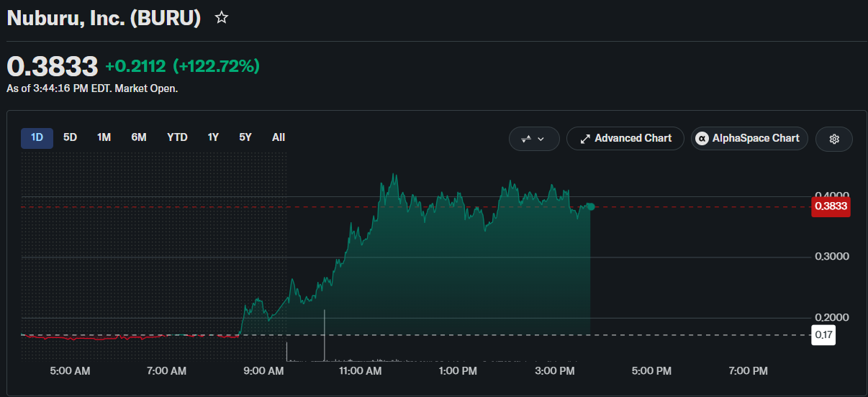Choose the YTD range tab
The image size is (868, 397).
177,137
